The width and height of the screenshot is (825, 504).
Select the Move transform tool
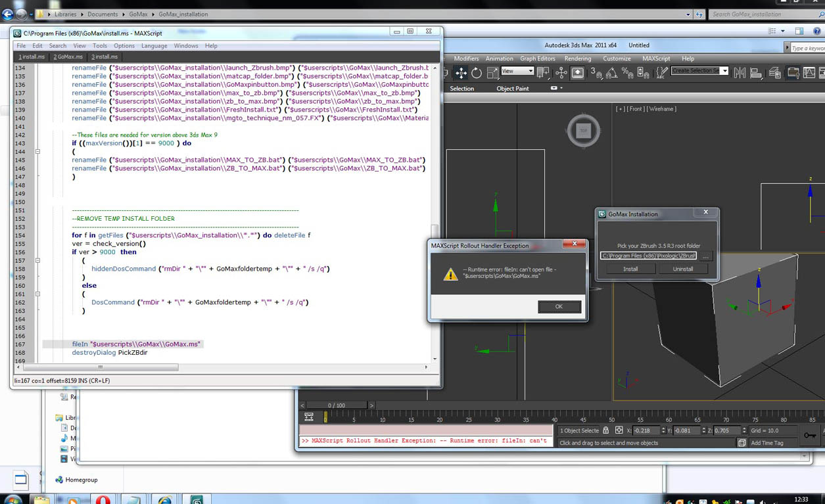461,72
